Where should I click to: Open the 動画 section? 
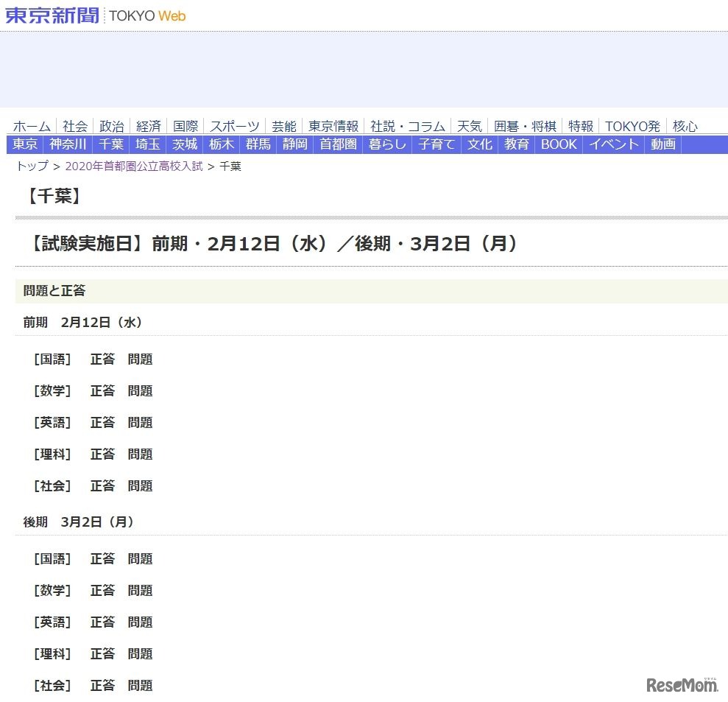(662, 144)
